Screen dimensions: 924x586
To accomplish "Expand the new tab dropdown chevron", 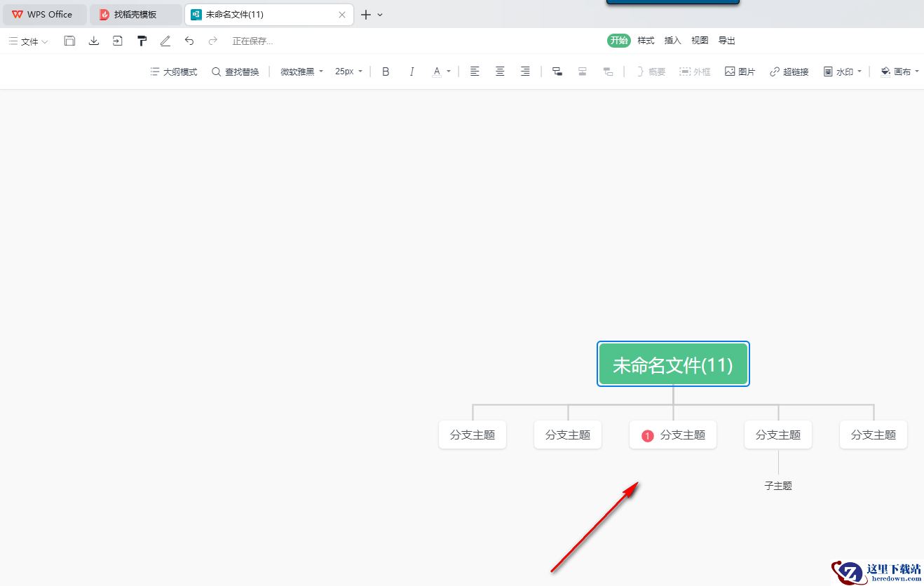I will 380,14.
